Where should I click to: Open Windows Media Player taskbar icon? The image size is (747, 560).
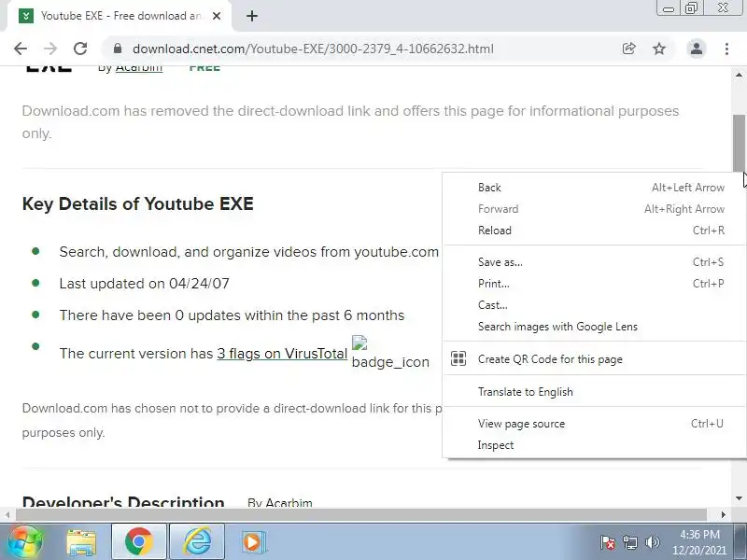click(253, 542)
